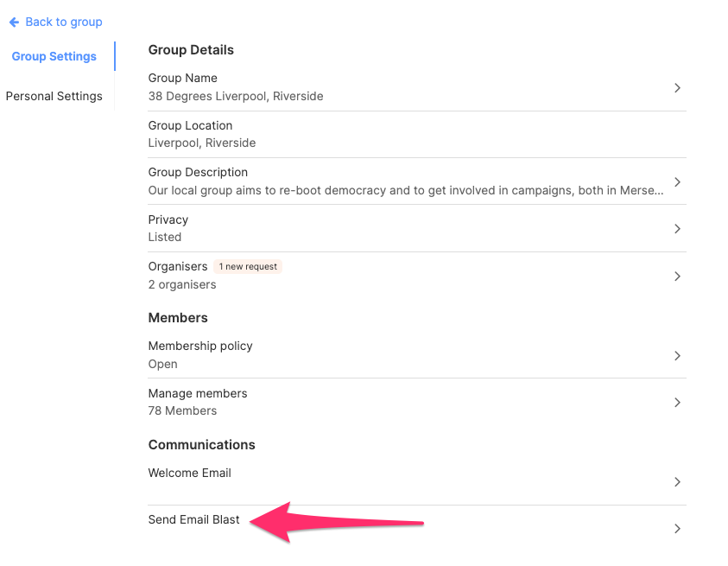
Task: Expand Group Name row chevron
Action: 677,88
